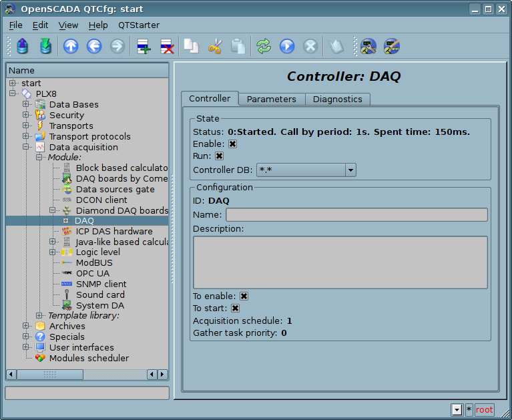This screenshot has height=420, width=512.
Task: Uncheck the To start checkbox
Action: [235, 308]
